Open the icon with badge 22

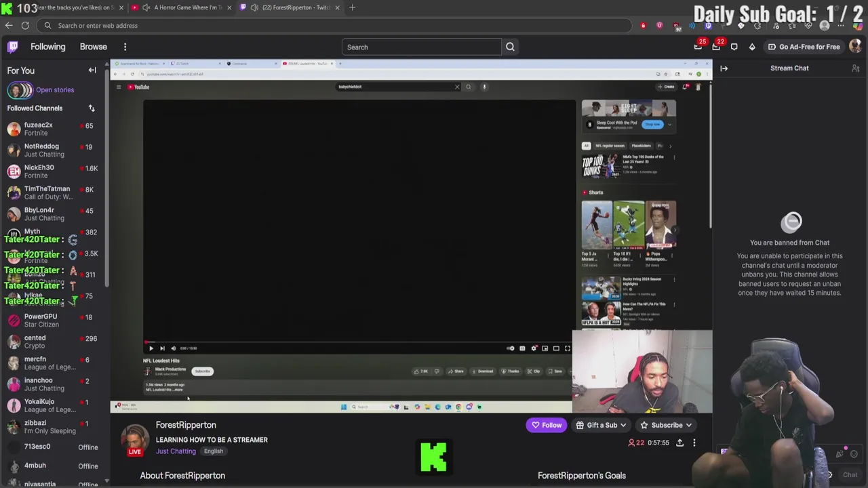click(x=716, y=46)
